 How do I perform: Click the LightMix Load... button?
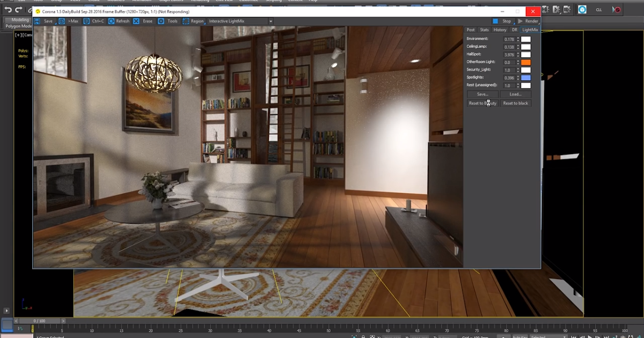[515, 94]
